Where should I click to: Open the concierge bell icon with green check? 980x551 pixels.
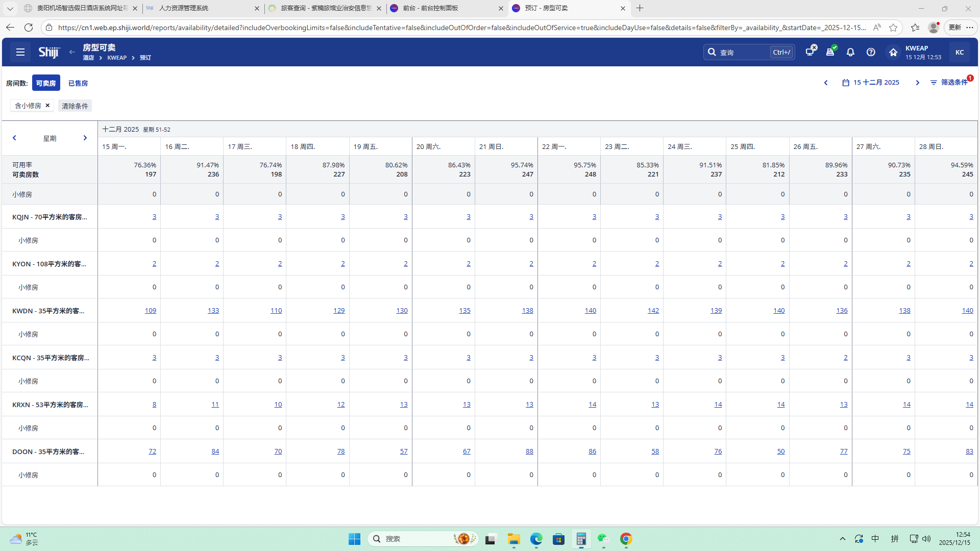(830, 52)
